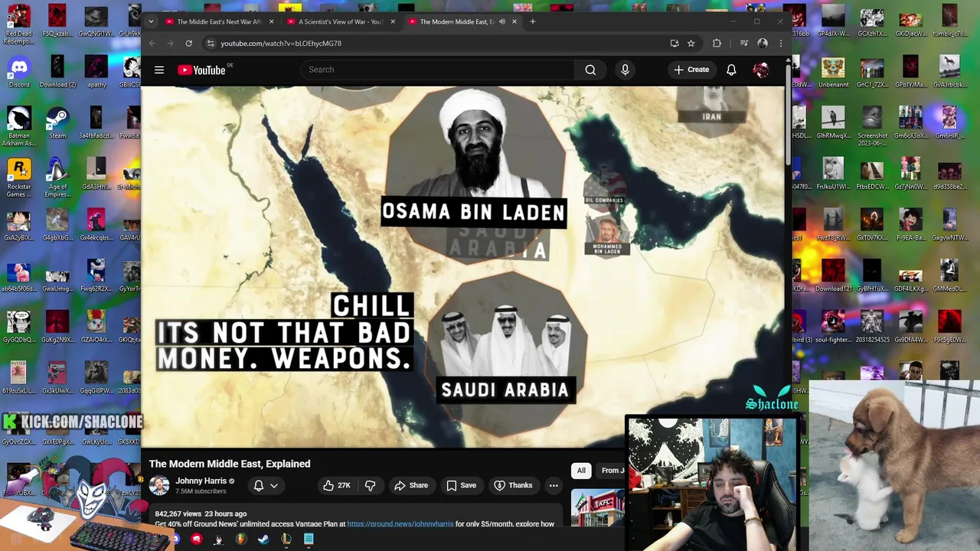Open Johnny Harris channel avatar
The height and width of the screenshot is (551, 980).
(x=159, y=485)
